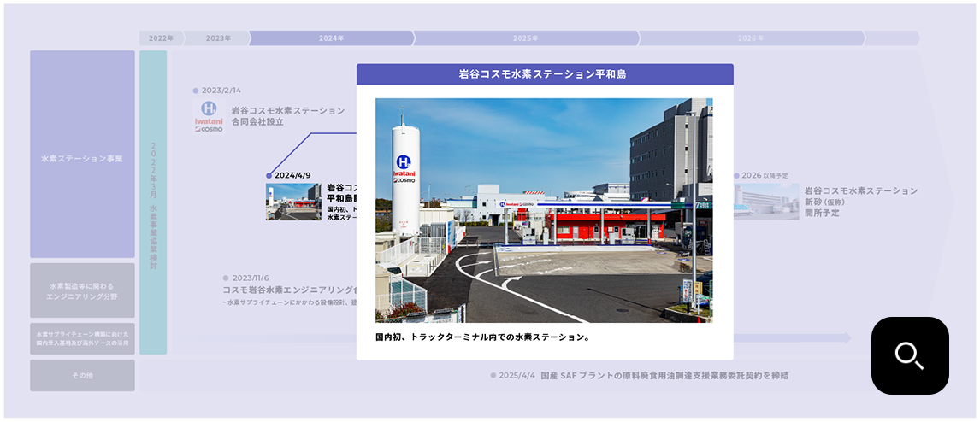Viewport: 980px width, 422px height.
Task: Select the 2025年 timeline header
Action: coord(526,38)
